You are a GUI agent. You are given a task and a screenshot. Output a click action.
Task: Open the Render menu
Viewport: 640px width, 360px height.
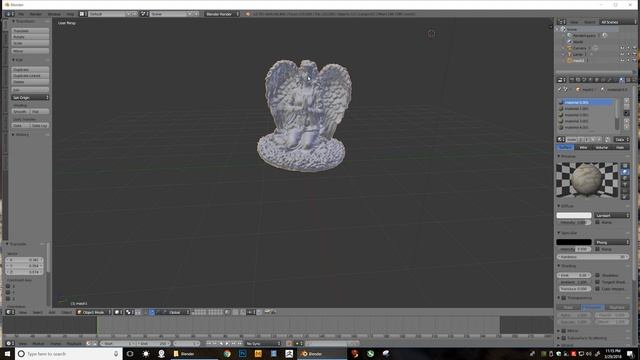pyautogui.click(x=36, y=14)
